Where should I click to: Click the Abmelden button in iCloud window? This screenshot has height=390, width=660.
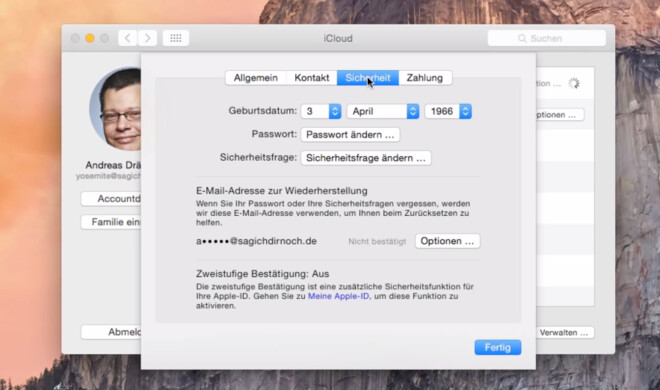[x=111, y=332]
